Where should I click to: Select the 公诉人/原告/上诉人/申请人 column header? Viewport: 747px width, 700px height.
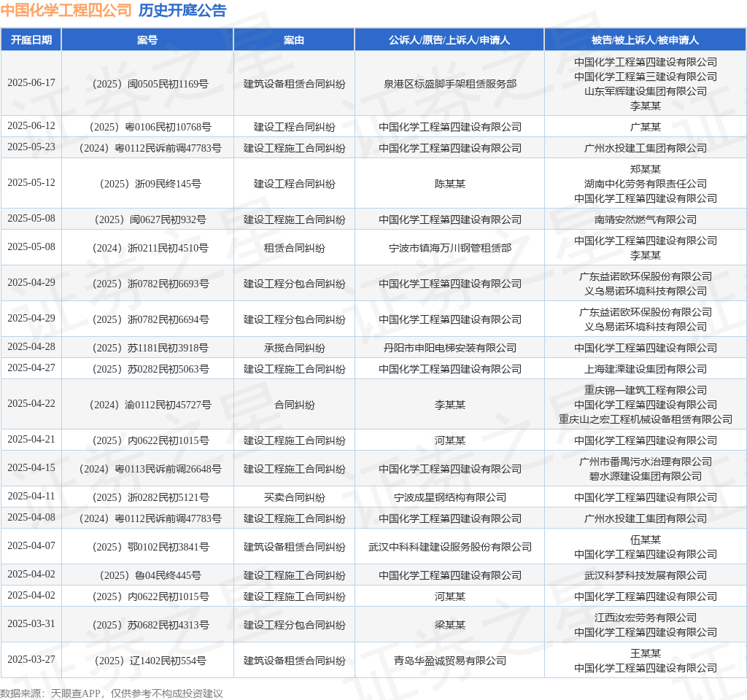click(449, 40)
